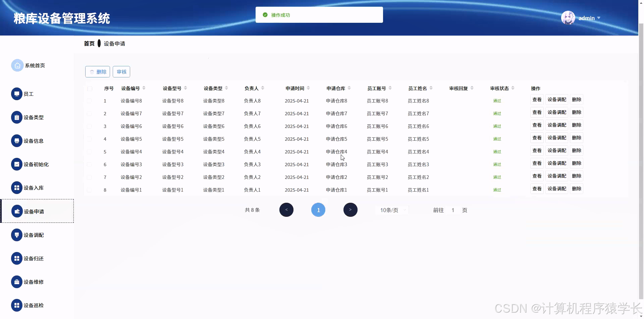The image size is (644, 319).
Task: Sort 审核回复 column with its sort arrows
Action: 472,88
